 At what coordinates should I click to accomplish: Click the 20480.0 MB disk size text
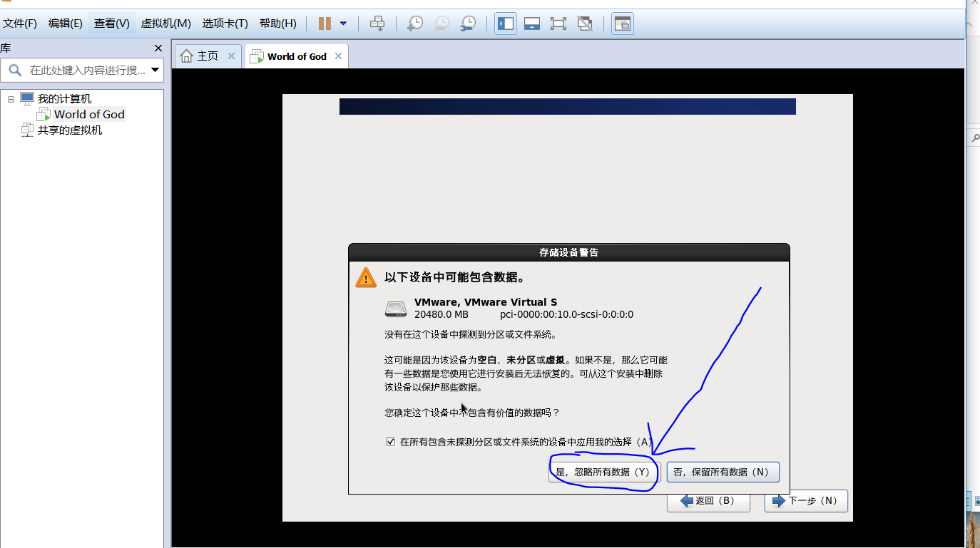click(x=441, y=314)
